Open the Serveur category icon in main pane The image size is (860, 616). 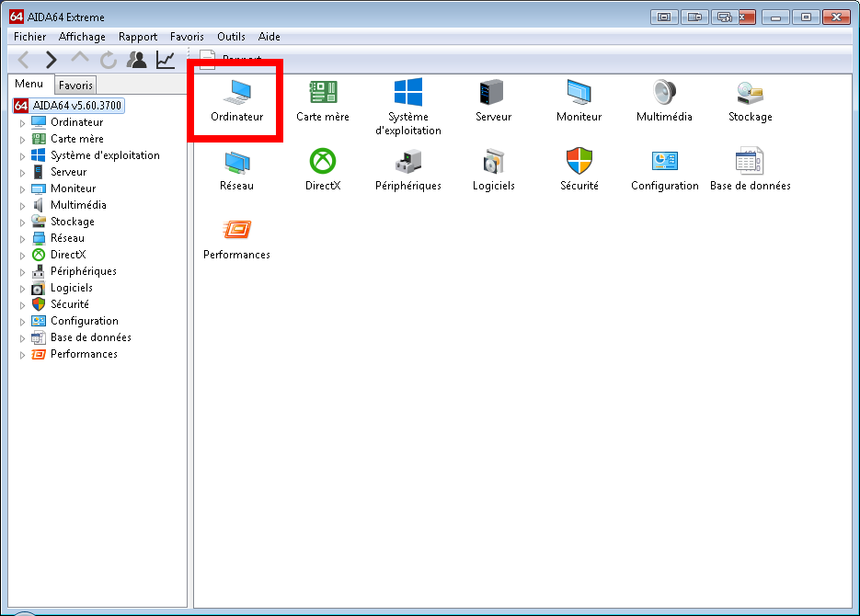(491, 92)
